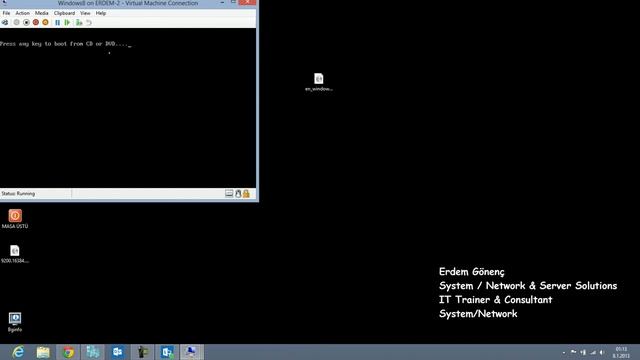Screen dimensions: 640x360
Task: Open the Media menu
Action: tap(42, 13)
